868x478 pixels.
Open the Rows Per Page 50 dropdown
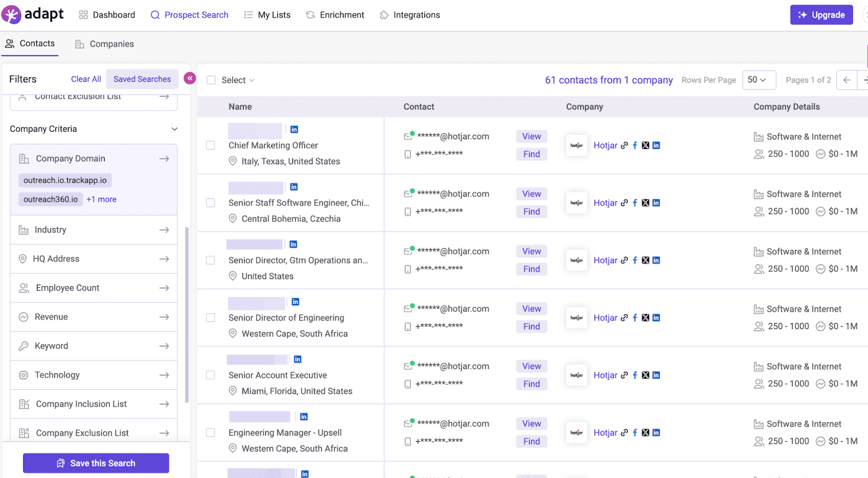pos(758,80)
